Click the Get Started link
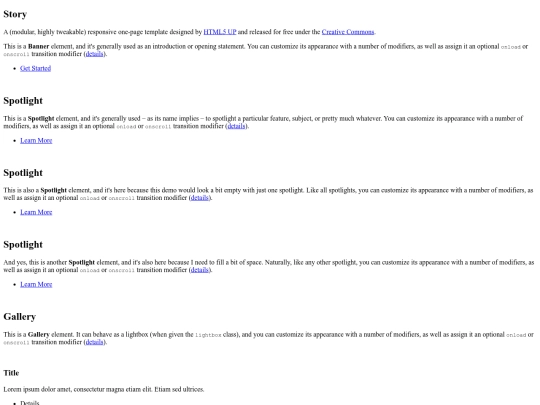 pos(35,68)
